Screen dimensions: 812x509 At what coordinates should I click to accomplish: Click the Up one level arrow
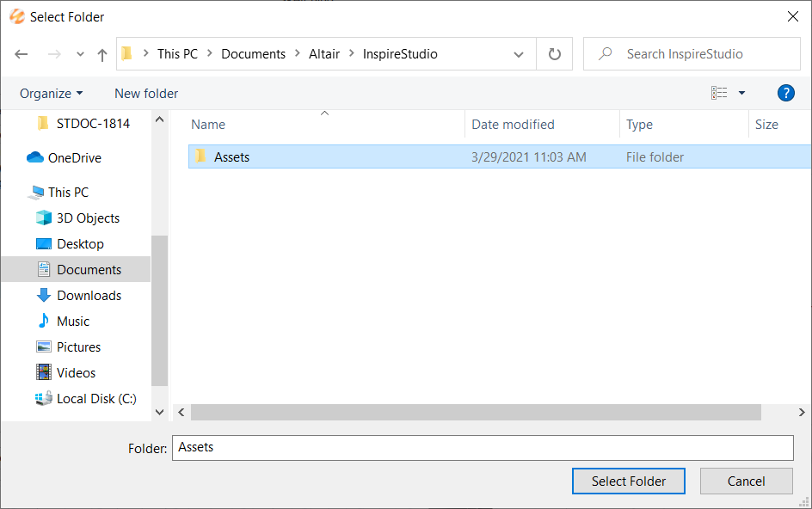[102, 54]
